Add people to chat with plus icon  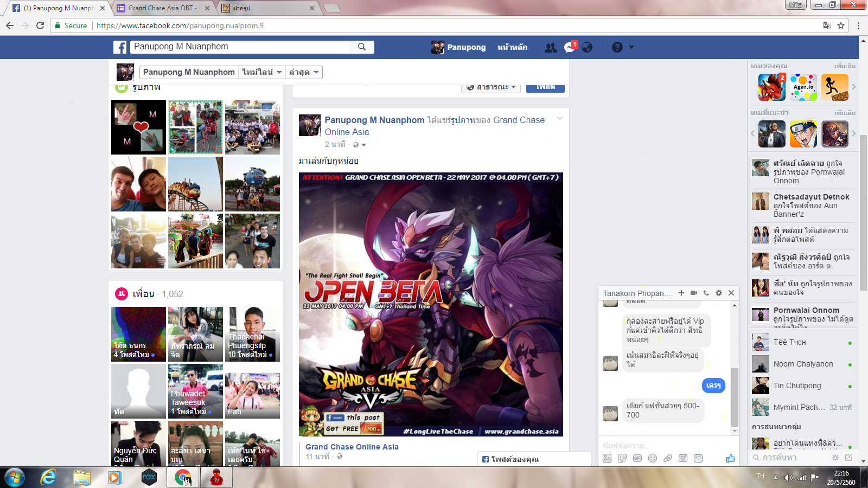click(x=681, y=293)
